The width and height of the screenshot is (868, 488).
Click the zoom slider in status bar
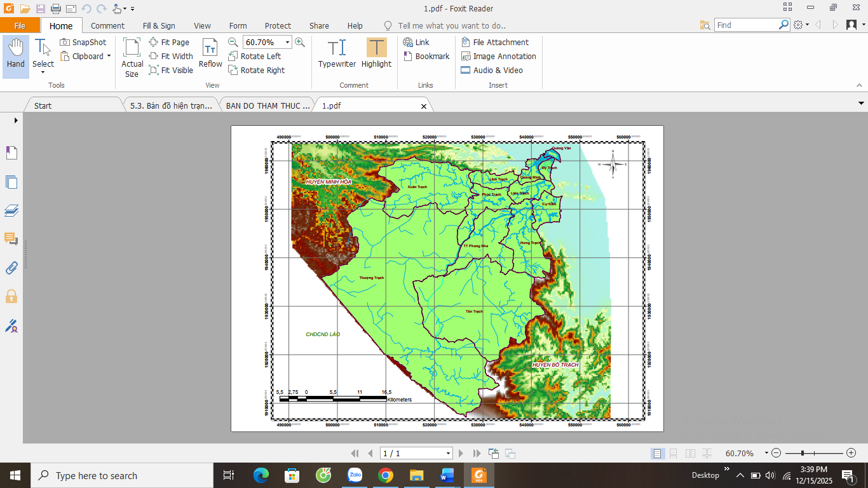tap(813, 454)
